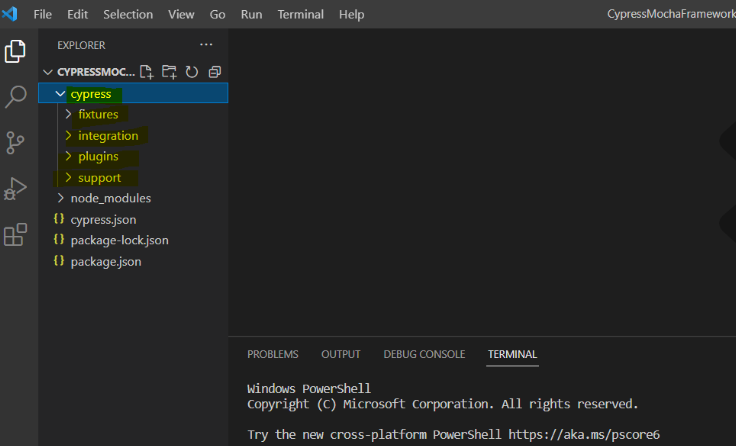Select the node_modules folder name
Screen dimensions: 736x448
point(111,198)
